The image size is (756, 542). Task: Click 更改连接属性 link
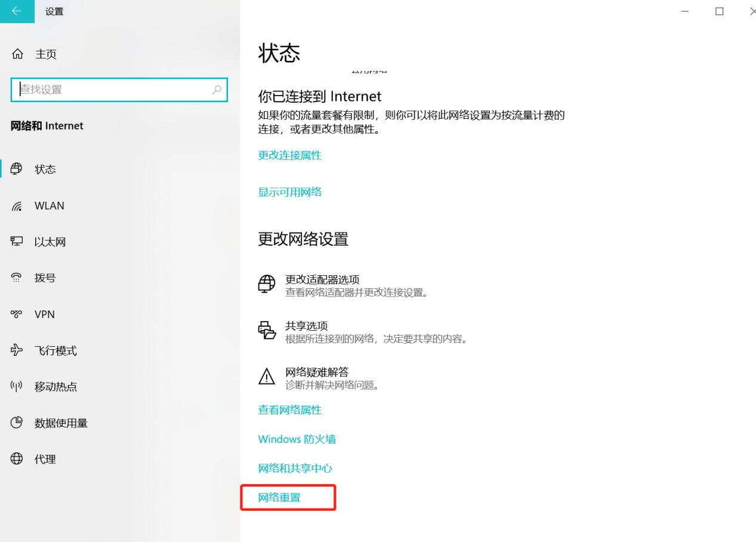point(289,155)
